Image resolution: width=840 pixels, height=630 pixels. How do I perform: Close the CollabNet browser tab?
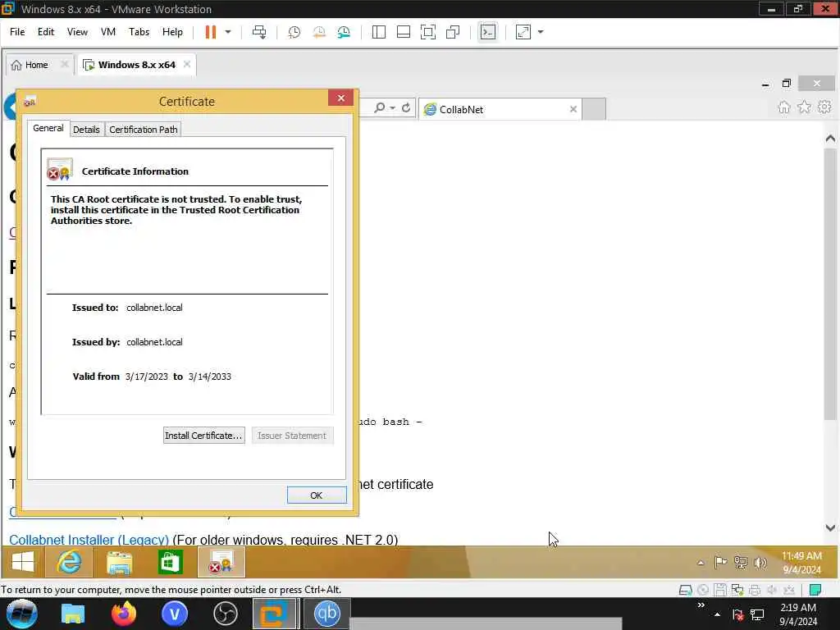(573, 109)
